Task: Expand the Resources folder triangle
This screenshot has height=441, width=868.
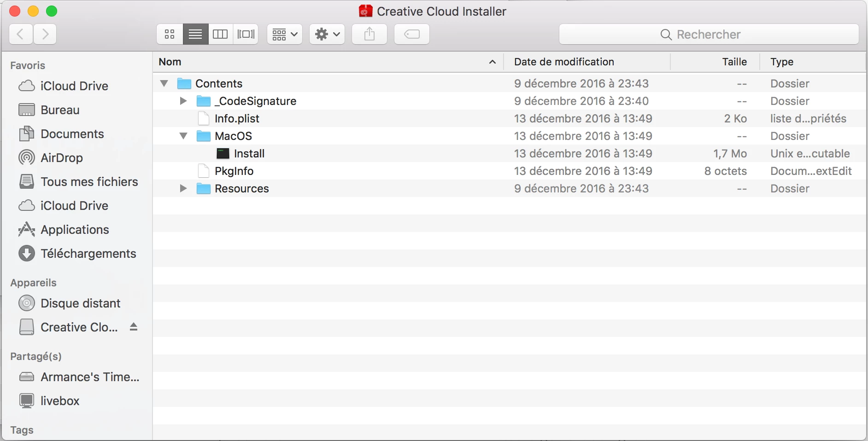Action: (183, 188)
